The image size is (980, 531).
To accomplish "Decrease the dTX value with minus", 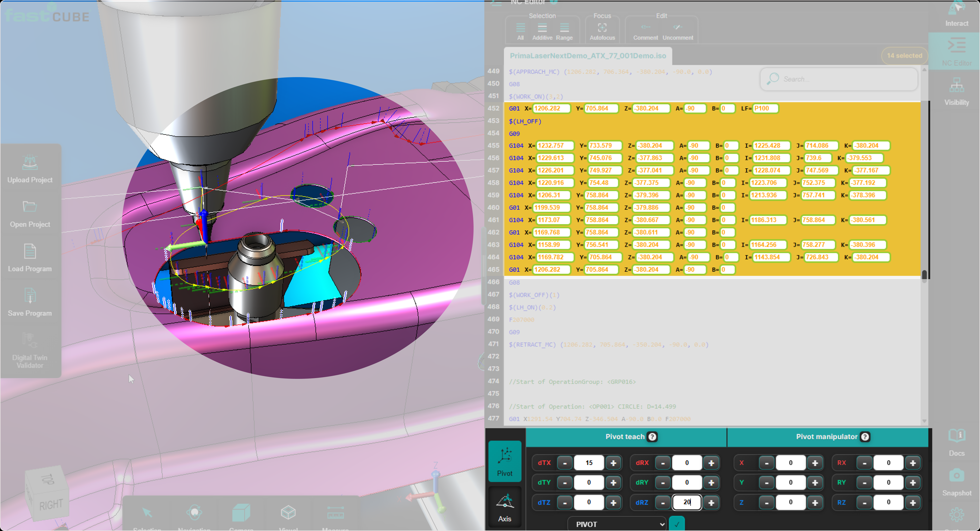I will point(564,463).
